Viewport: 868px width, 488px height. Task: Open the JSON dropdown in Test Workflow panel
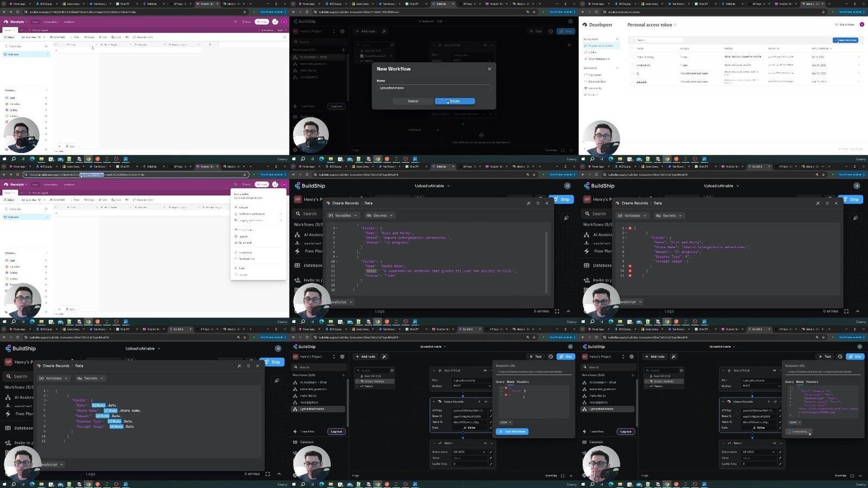point(505,422)
